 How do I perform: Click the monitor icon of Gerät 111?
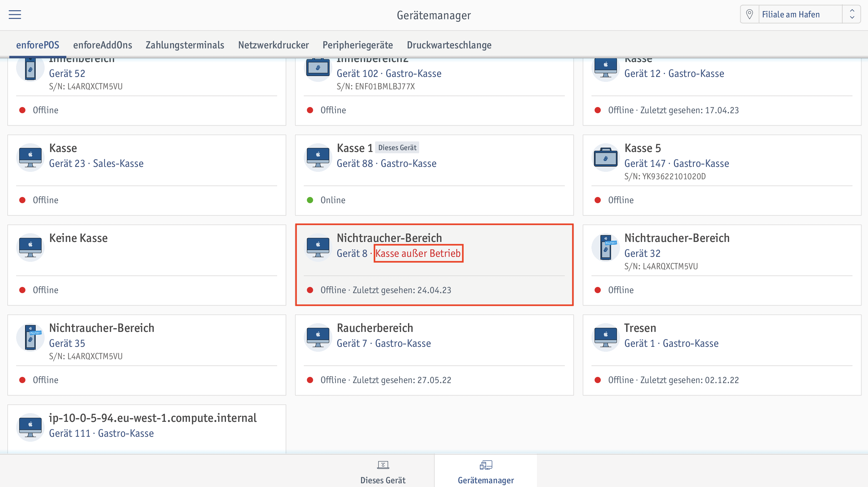(x=30, y=427)
